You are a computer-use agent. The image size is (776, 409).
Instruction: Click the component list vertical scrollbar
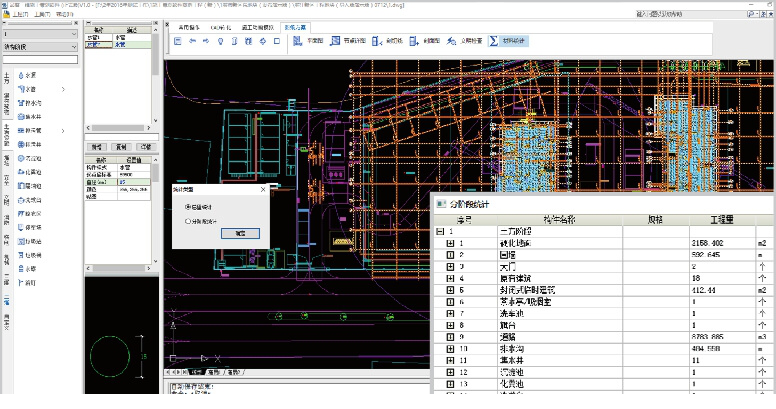point(155,74)
